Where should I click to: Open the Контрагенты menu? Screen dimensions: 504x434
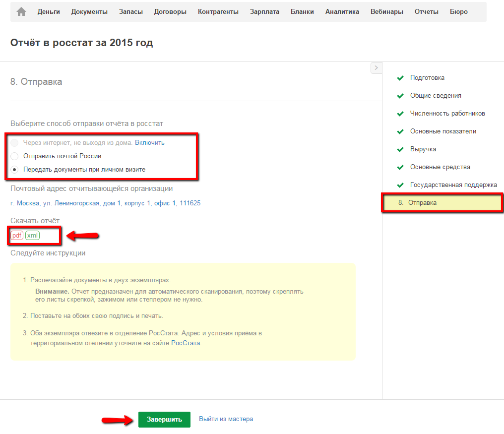click(x=218, y=12)
